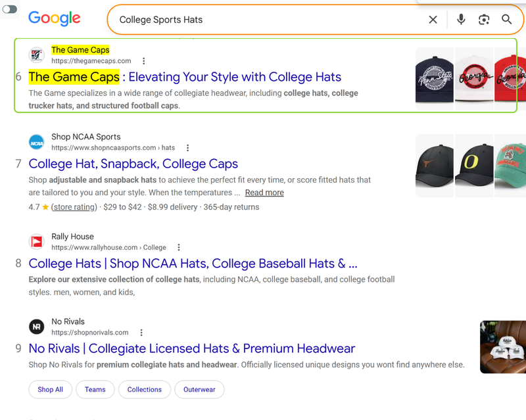Click the Rally House flag favicon
Viewport: 526px width, 420px height.
pyautogui.click(x=37, y=242)
